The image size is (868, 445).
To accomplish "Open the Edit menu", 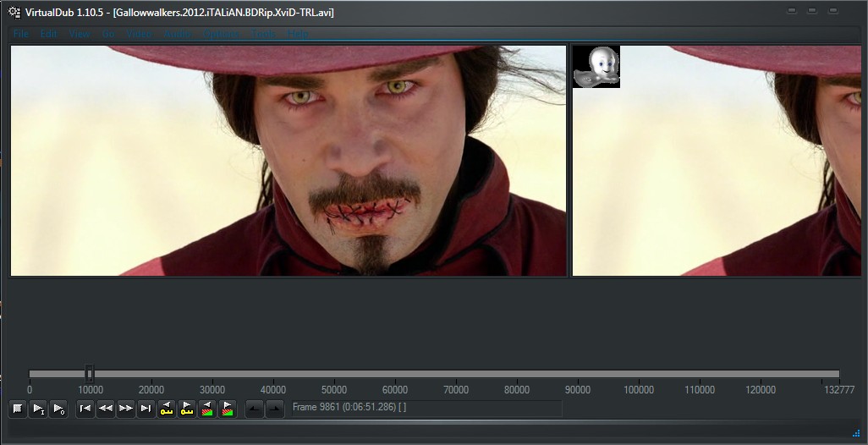I will 49,34.
